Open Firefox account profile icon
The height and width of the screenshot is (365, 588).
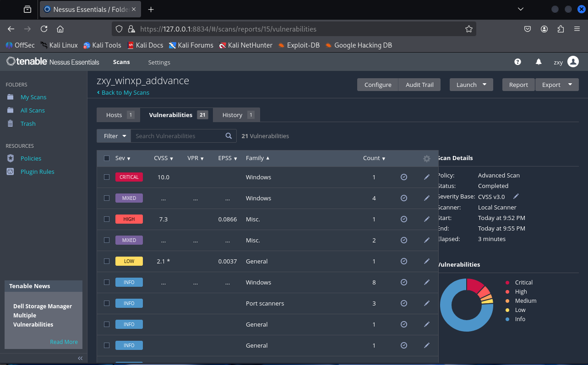(x=544, y=29)
